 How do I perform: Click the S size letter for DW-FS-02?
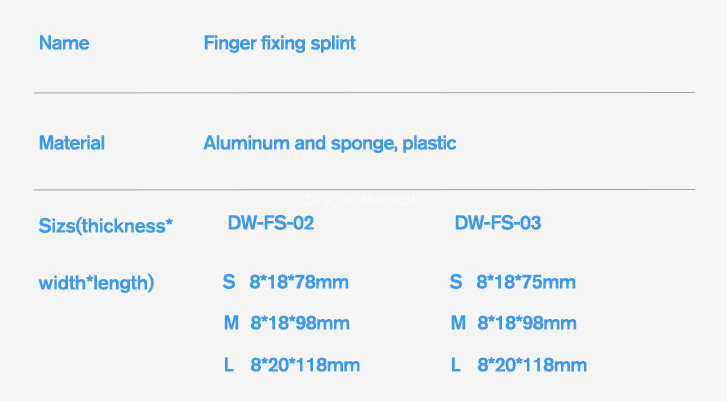(228, 283)
